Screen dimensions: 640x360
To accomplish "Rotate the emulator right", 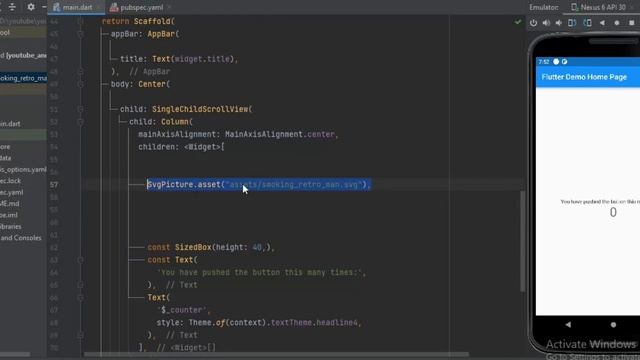I will [587, 23].
